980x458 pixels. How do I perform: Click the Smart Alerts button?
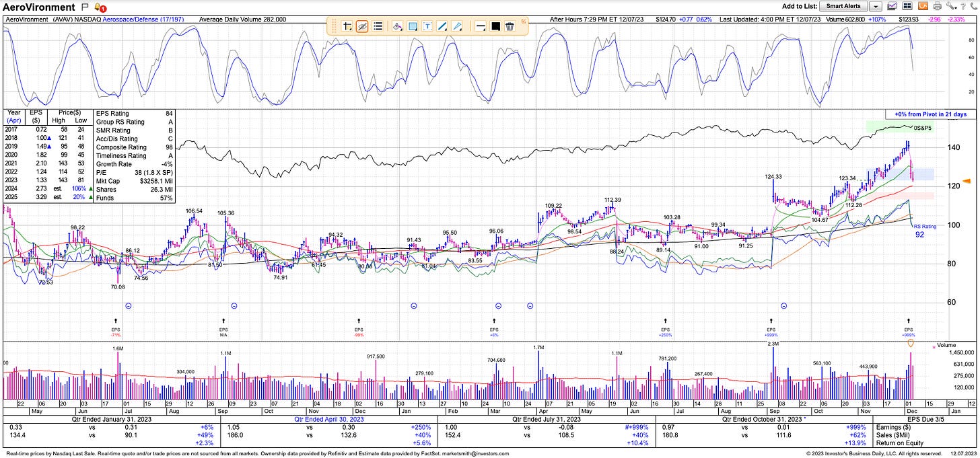(843, 6)
